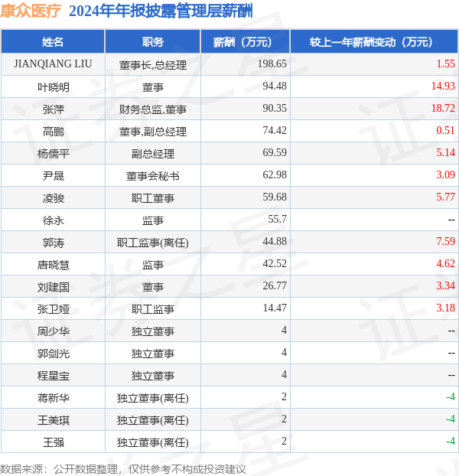Image resolution: width=459 pixels, height=476 pixels.
Task: Click the 康众医疗 company name in title
Action: click(x=31, y=11)
